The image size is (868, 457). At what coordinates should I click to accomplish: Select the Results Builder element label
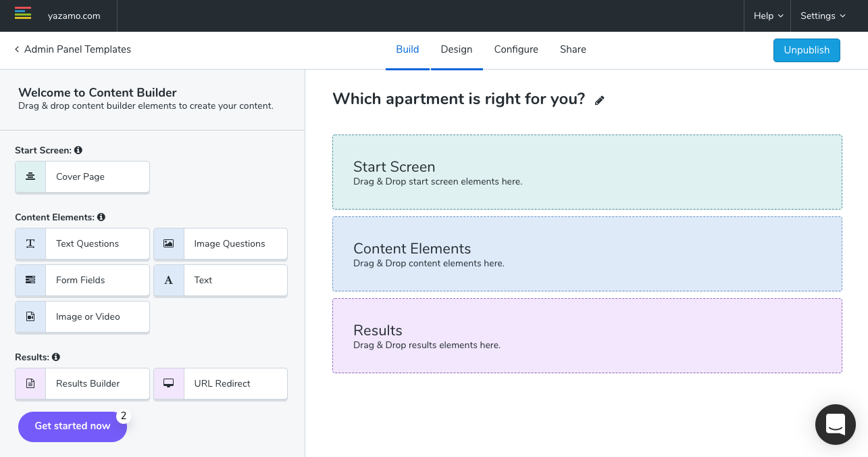point(88,383)
